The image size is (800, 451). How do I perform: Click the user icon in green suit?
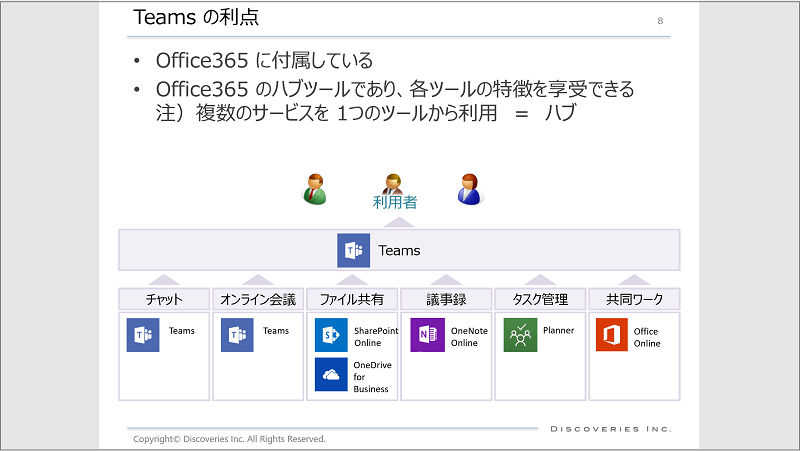[x=315, y=189]
